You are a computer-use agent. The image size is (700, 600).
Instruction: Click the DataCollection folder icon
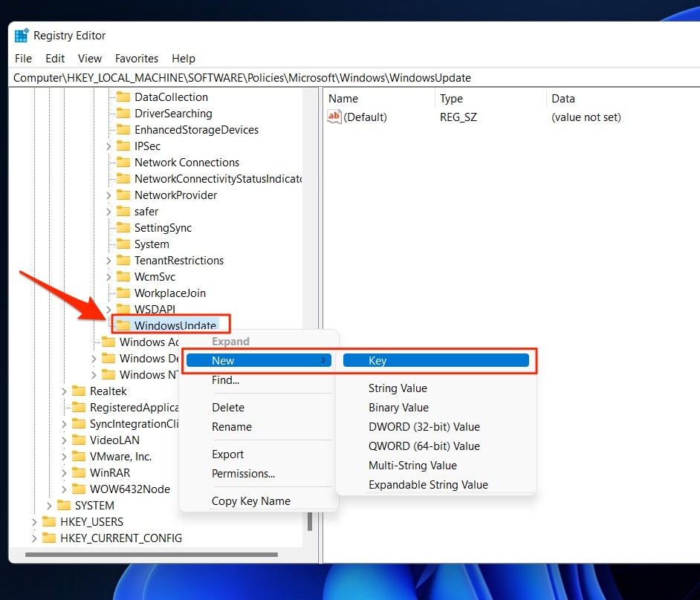tap(123, 97)
